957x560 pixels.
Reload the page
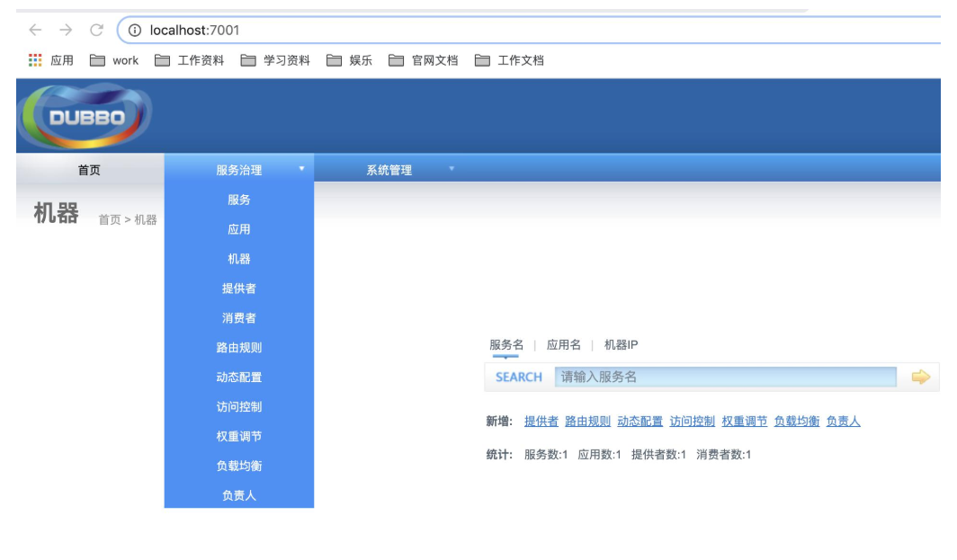pos(94,28)
